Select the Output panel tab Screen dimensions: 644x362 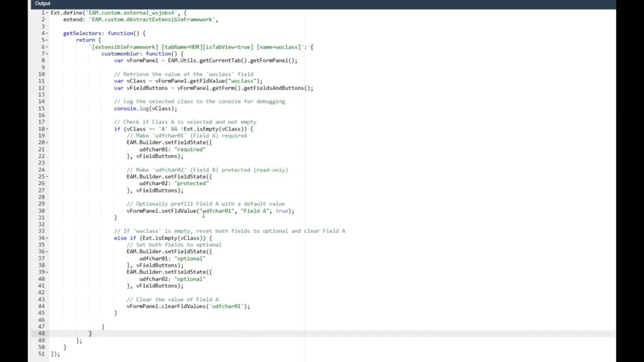coord(43,4)
